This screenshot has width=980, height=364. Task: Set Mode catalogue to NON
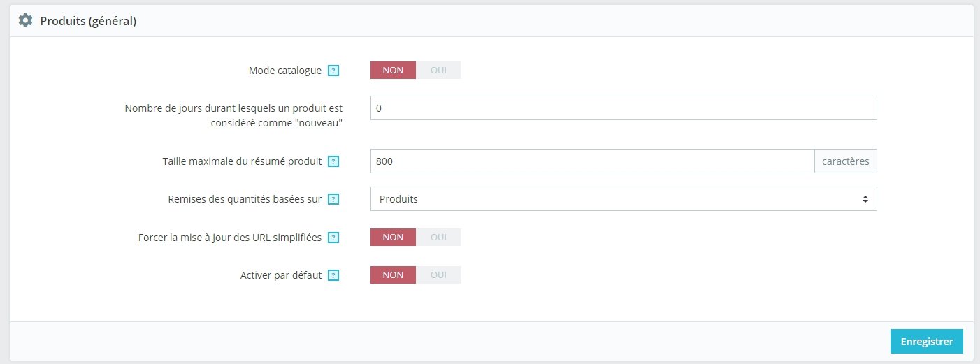coord(393,71)
